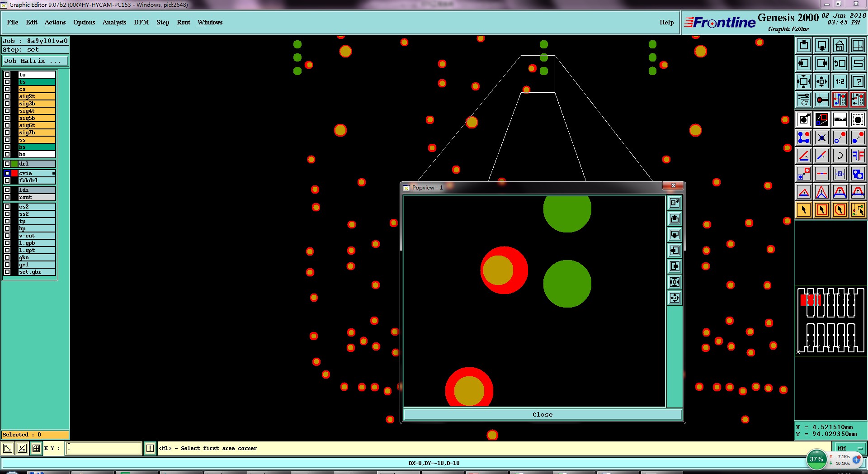Click the 37% green system monitor widget

pos(816,460)
